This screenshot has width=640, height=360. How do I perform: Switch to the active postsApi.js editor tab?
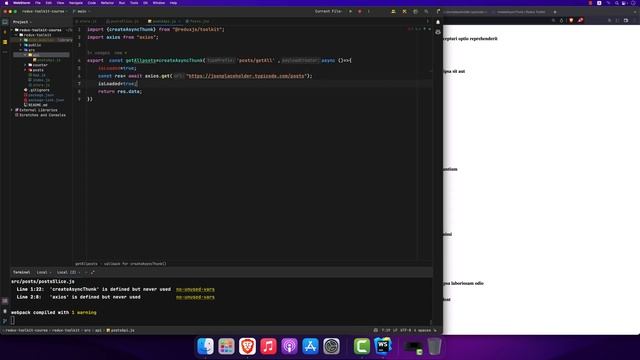(164, 21)
